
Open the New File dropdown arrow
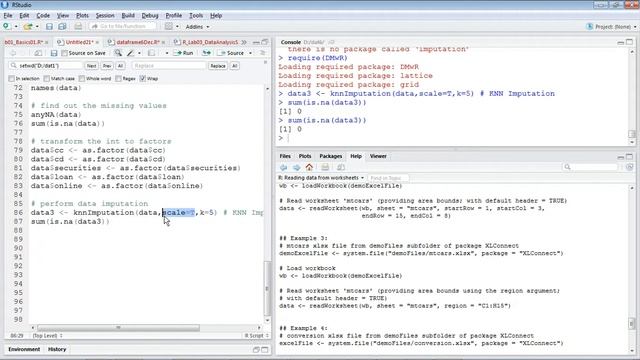tap(16, 27)
